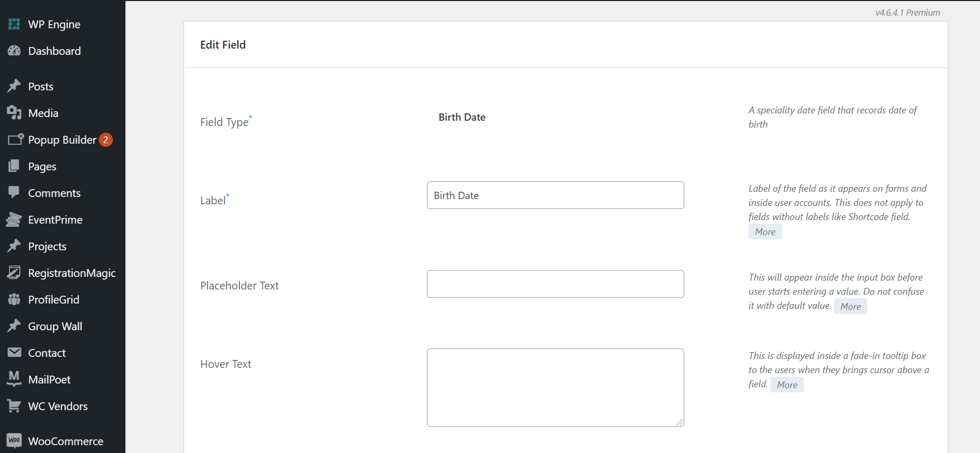This screenshot has height=453, width=980.
Task: Select Group Wall in admin menu
Action: [55, 327]
